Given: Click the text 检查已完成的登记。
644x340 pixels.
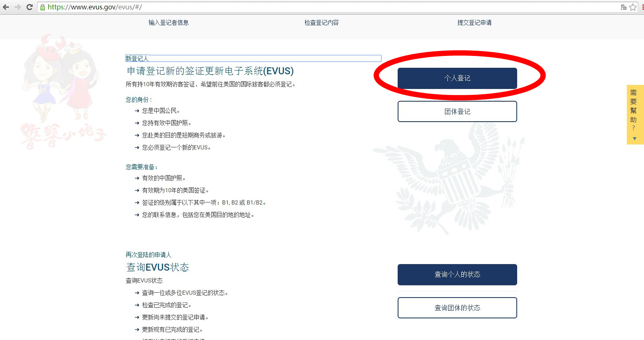Looking at the screenshot, I should tap(167, 305).
